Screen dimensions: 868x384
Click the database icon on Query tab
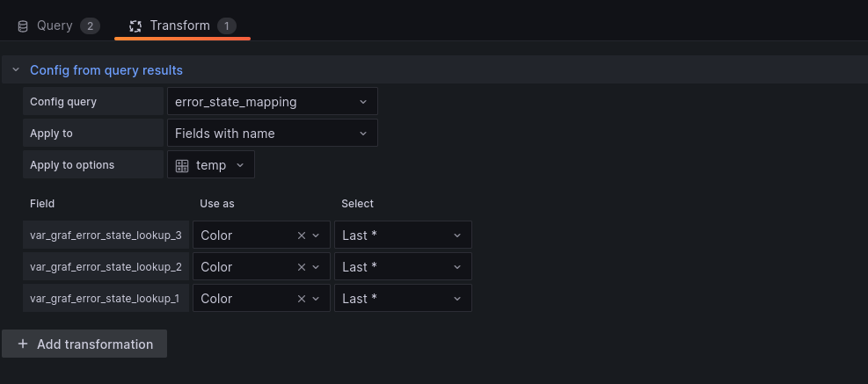(23, 26)
